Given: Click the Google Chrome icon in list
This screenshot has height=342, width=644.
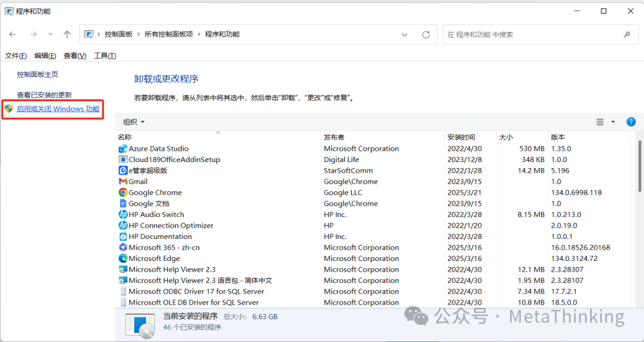Looking at the screenshot, I should [123, 192].
